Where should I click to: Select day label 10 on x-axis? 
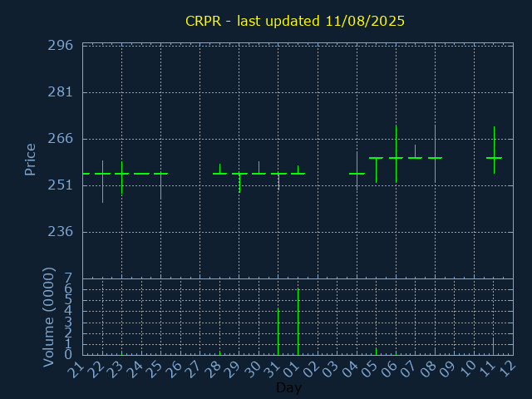[467, 369]
